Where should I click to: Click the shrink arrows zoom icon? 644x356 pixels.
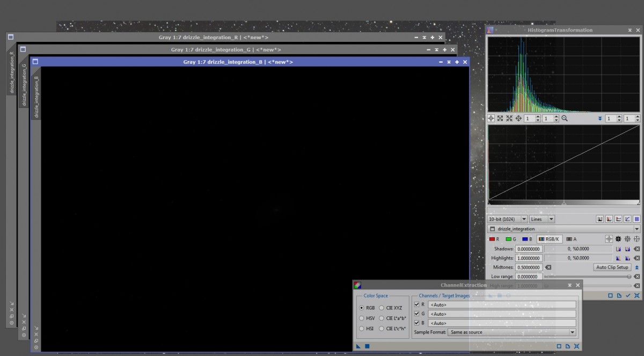click(509, 118)
